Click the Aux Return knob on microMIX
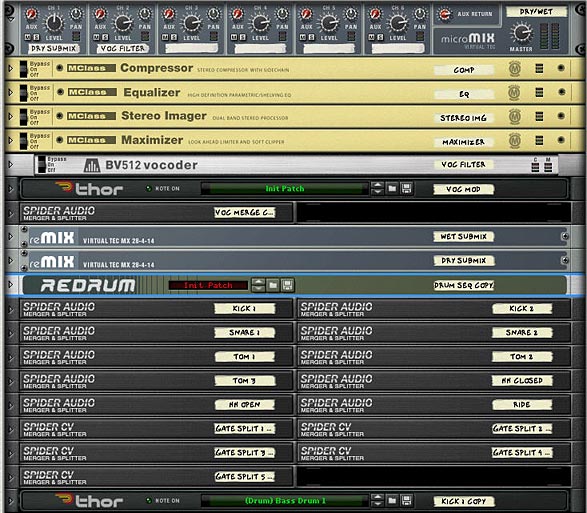The image size is (587, 513). click(x=445, y=14)
